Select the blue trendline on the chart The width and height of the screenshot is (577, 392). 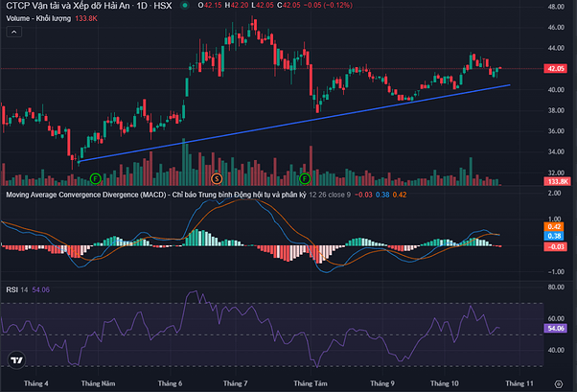294,124
